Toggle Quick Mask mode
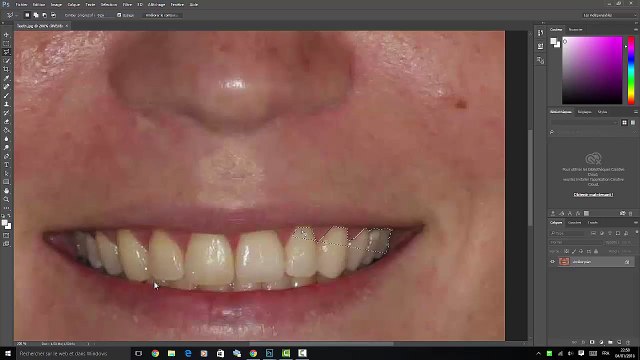The height and width of the screenshot is (360, 640). tap(7, 236)
